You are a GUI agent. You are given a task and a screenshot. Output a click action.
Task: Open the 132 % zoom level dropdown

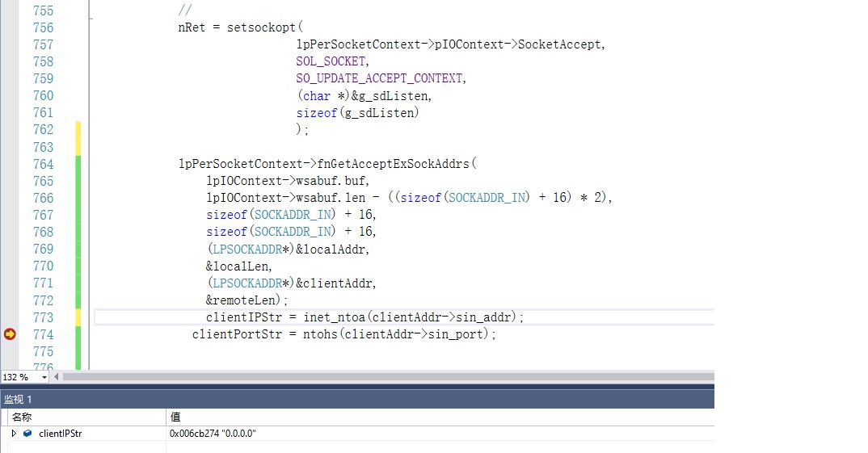click(x=44, y=377)
